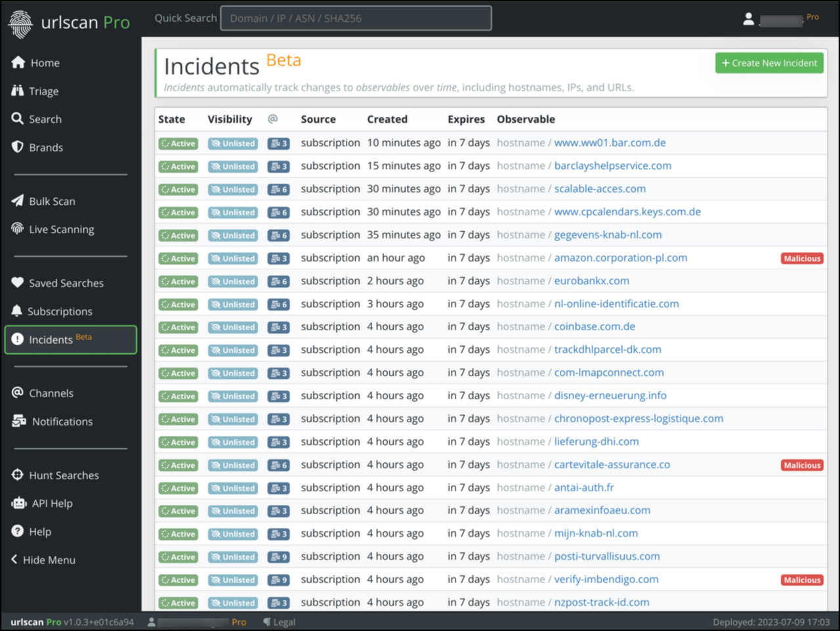Check Notifications in the sidebar
The image size is (840, 631).
[62, 421]
